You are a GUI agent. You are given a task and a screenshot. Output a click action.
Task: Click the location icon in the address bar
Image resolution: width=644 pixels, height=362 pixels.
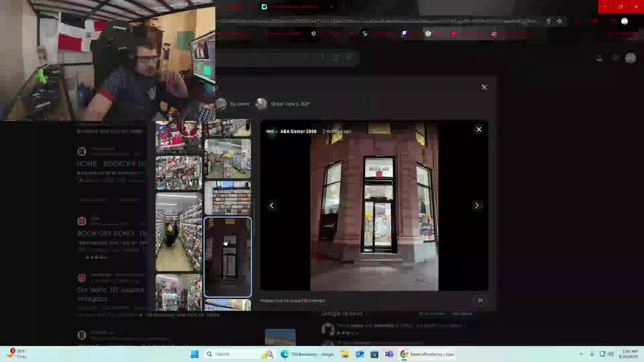tap(548, 21)
